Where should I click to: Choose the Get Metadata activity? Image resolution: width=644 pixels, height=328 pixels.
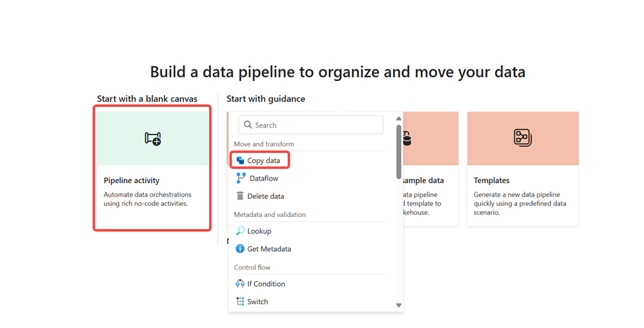click(x=269, y=249)
